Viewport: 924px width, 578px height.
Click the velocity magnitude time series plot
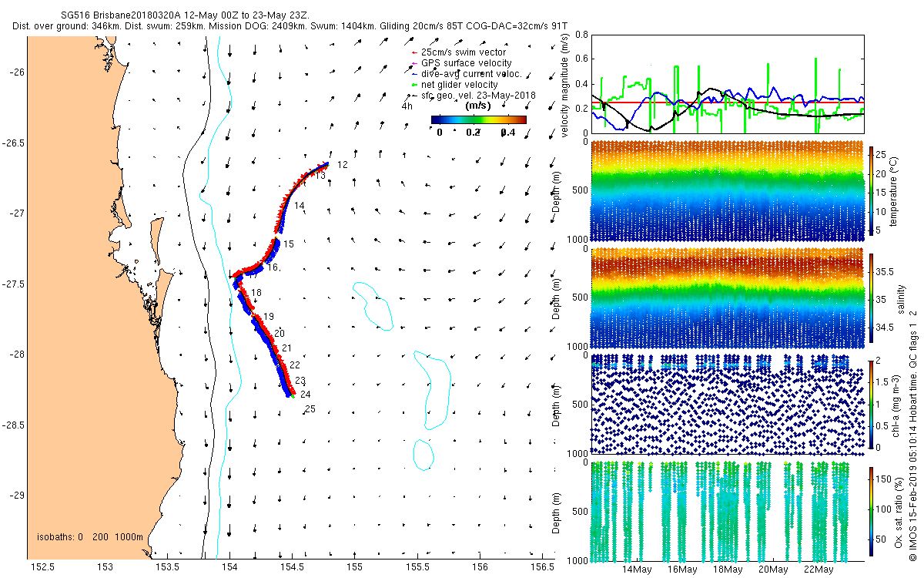point(727,83)
